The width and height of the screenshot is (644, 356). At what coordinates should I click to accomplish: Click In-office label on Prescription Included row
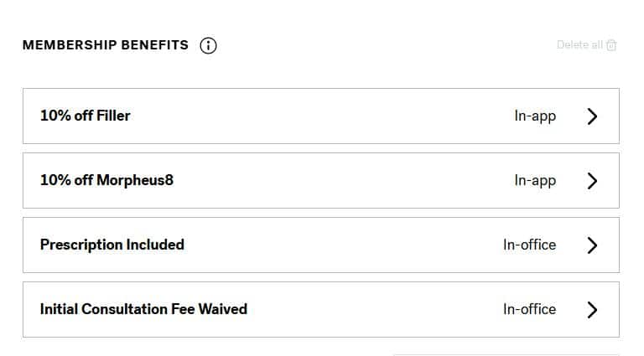click(x=529, y=245)
